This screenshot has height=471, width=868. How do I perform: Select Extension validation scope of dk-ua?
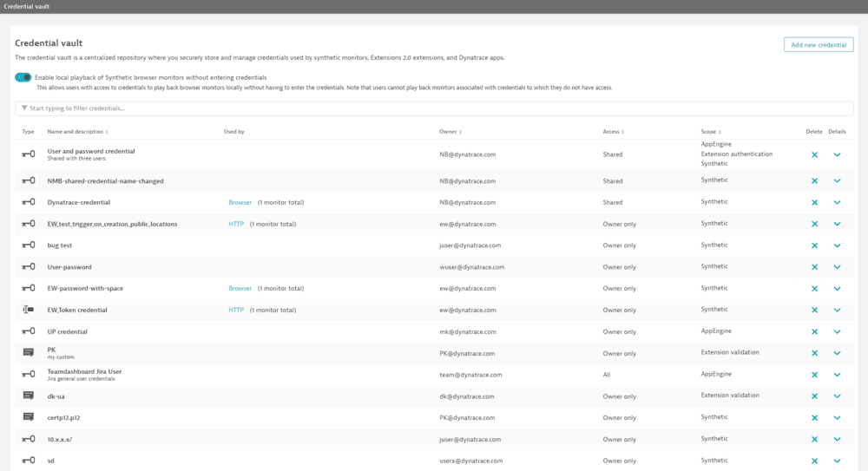(x=730, y=396)
